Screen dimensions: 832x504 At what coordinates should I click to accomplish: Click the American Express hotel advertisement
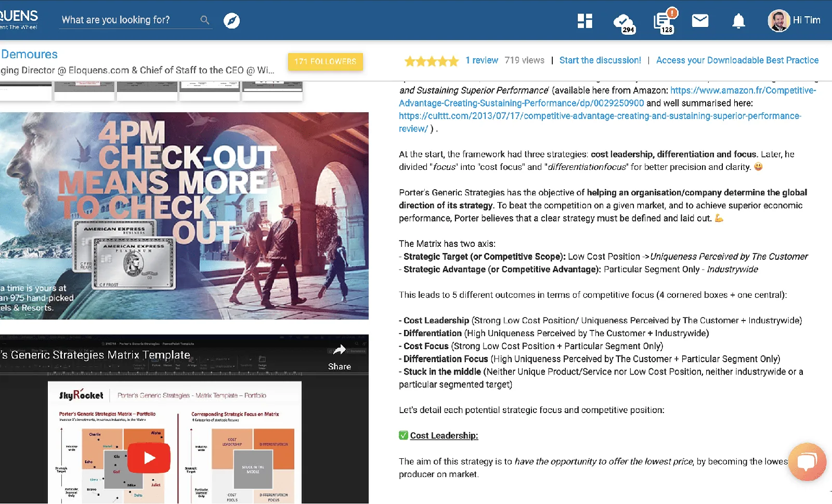point(184,216)
